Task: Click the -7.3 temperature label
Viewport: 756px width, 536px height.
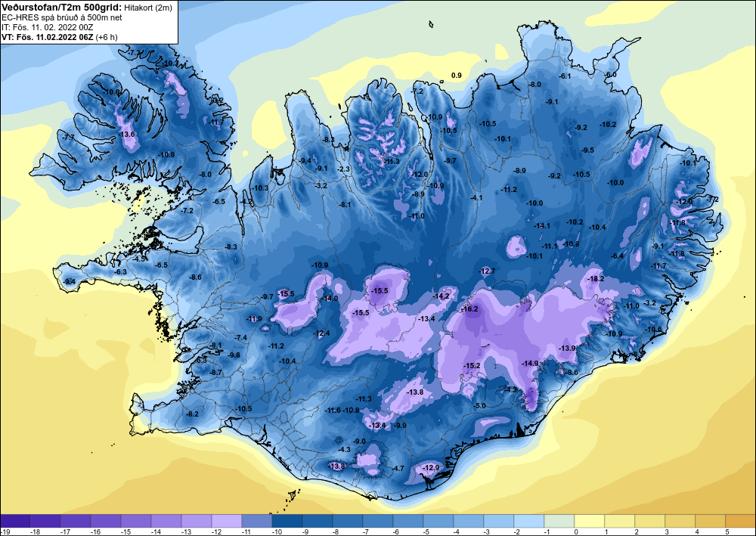Action: [132, 52]
